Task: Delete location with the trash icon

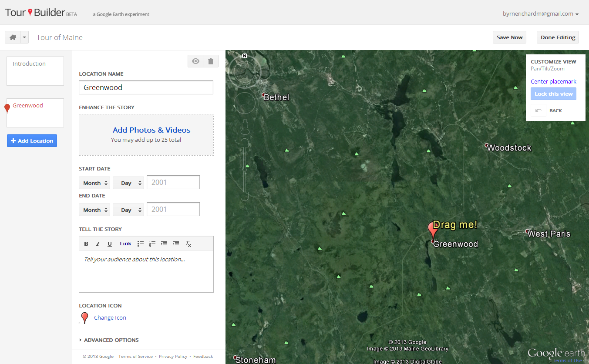Action: (211, 61)
